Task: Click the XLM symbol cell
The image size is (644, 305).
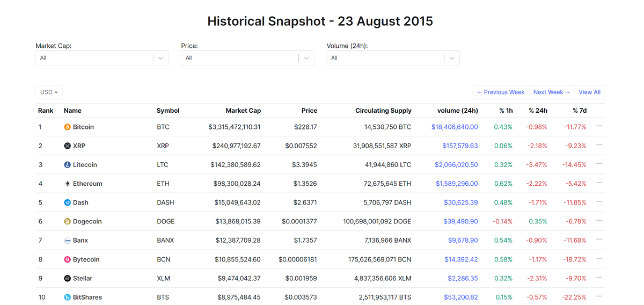Action: tap(163, 279)
